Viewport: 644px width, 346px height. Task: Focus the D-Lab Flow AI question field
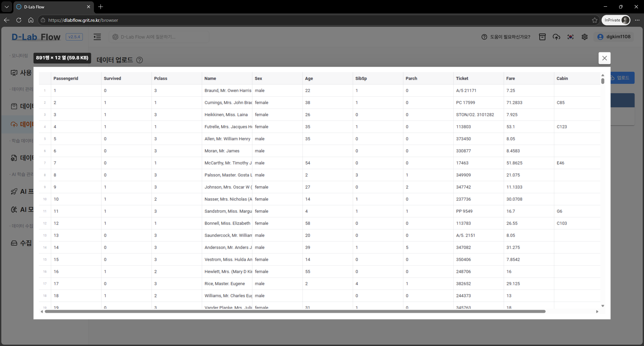(159, 37)
